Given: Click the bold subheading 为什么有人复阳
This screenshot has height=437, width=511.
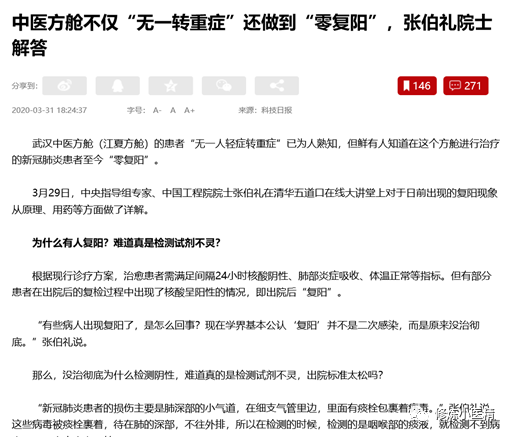Looking at the screenshot, I should (126, 243).
